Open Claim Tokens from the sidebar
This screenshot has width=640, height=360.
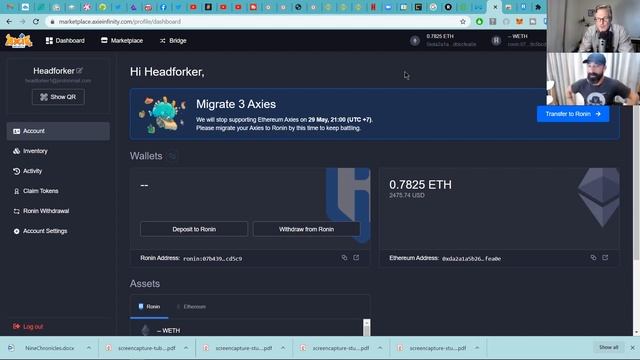pyautogui.click(x=58, y=191)
